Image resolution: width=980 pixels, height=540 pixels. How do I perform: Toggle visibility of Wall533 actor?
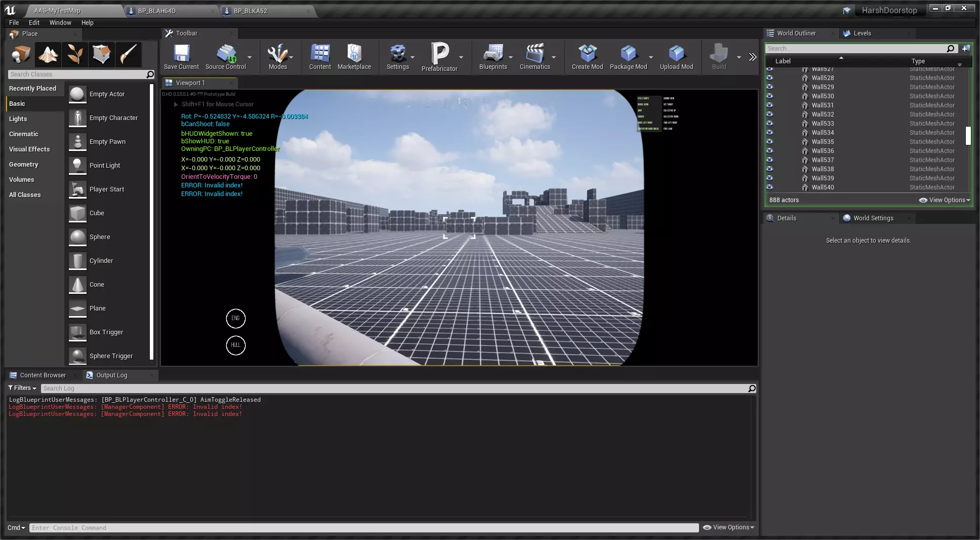pos(769,124)
